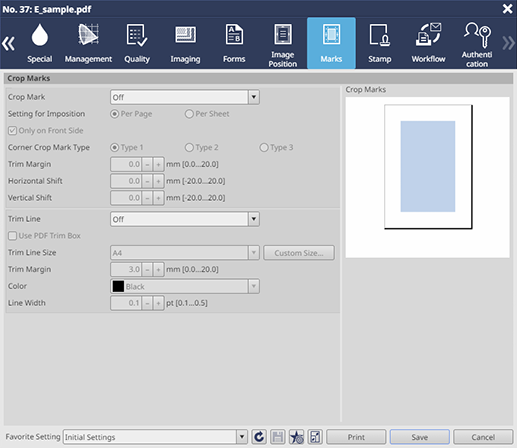Open the Imaging settings tab
517x448 pixels.
pyautogui.click(x=185, y=43)
